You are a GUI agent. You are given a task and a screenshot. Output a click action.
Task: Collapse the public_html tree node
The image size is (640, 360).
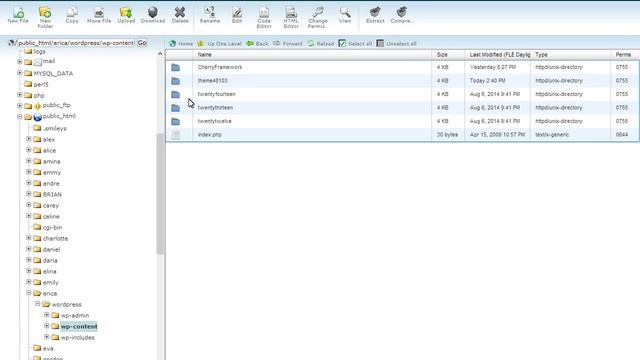pyautogui.click(x=20, y=117)
